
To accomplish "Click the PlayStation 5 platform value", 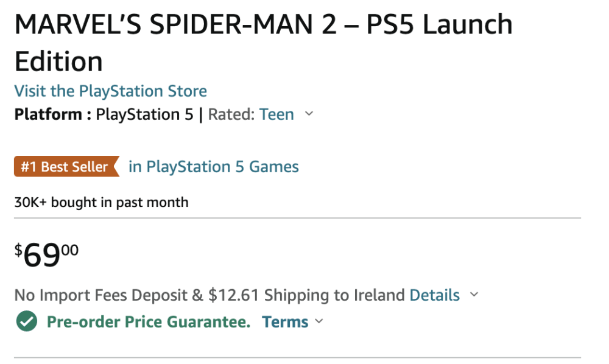I will pos(144,114).
